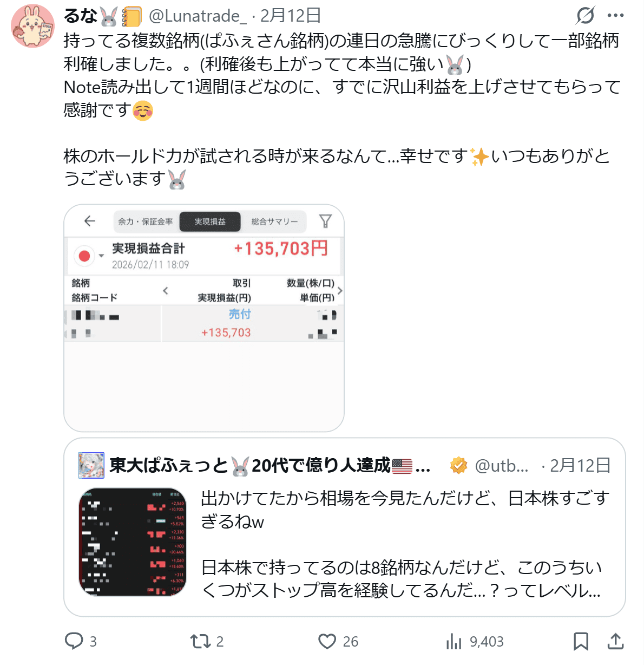This screenshot has width=644, height=665.
Task: Click the filter funnel icon
Action: point(325,221)
